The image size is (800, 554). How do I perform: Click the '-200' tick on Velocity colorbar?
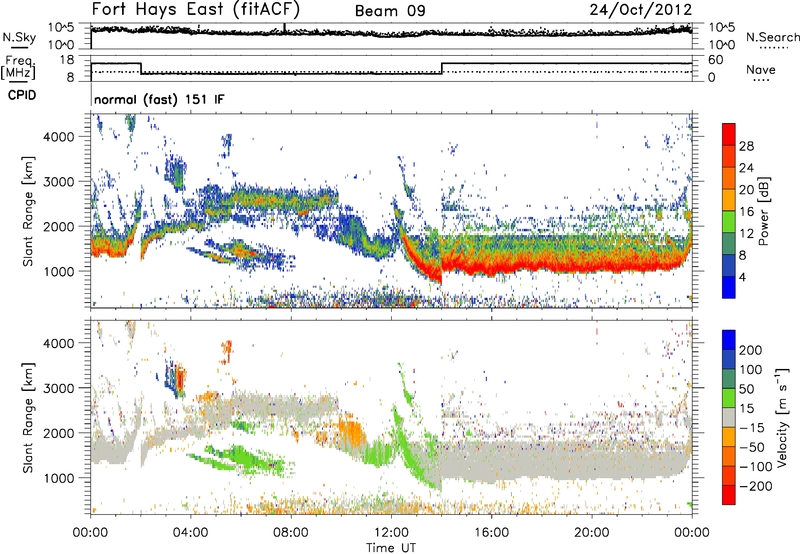click(x=755, y=486)
